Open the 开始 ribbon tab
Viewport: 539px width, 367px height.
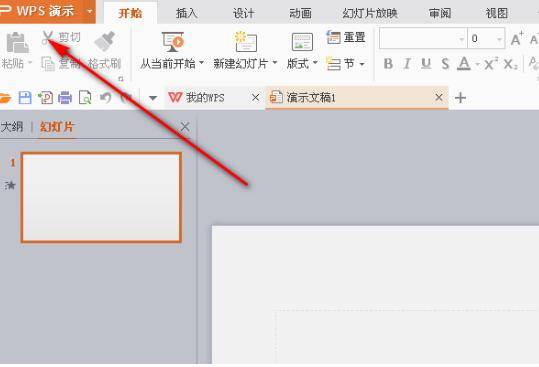[x=130, y=13]
